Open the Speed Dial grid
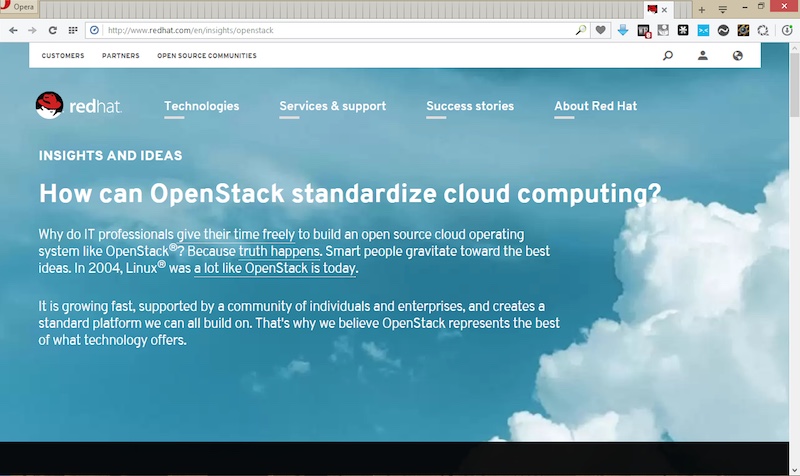The image size is (800, 476). [x=73, y=30]
